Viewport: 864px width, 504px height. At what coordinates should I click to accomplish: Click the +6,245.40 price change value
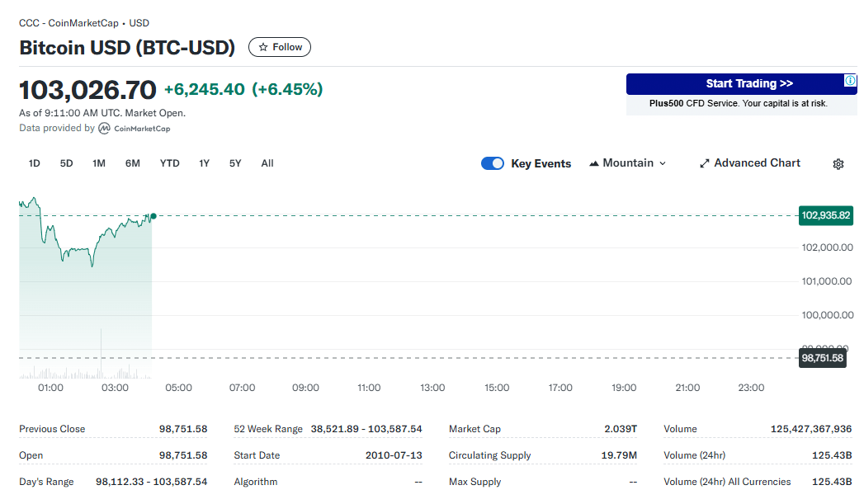[205, 89]
